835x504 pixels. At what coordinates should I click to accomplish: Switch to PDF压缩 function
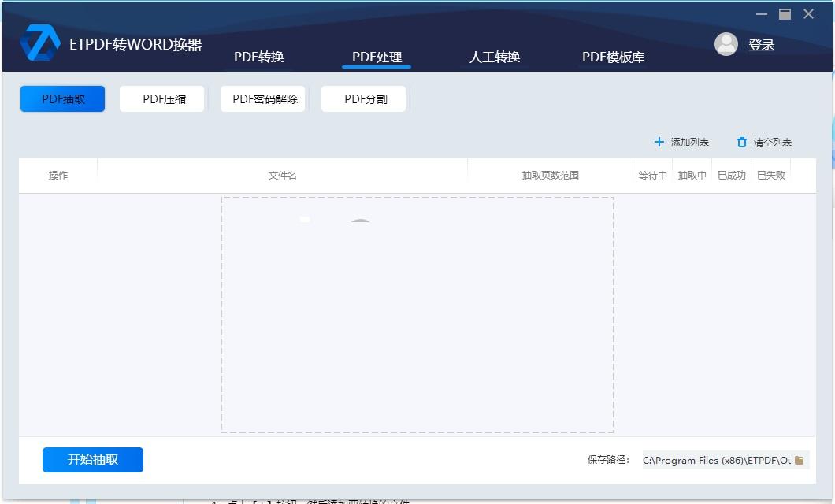coord(164,99)
